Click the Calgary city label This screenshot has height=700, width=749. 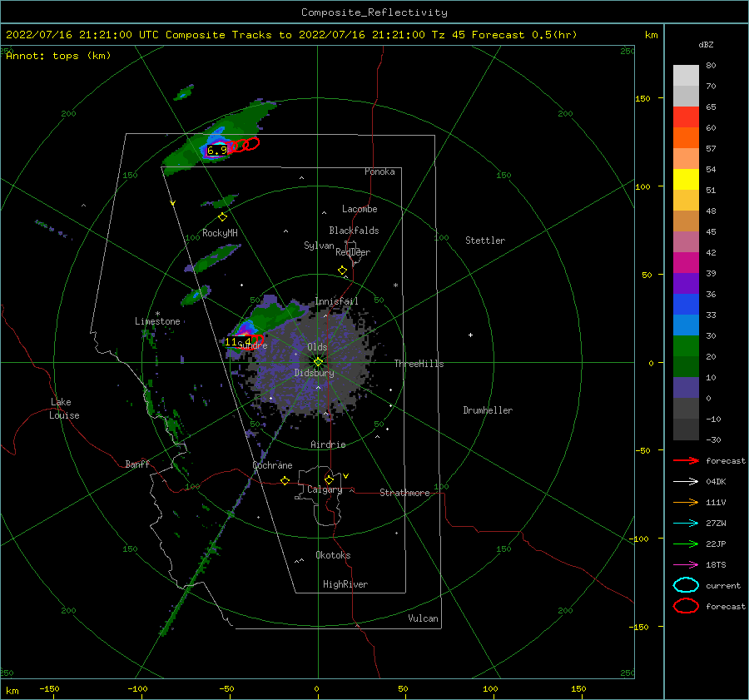(x=325, y=489)
